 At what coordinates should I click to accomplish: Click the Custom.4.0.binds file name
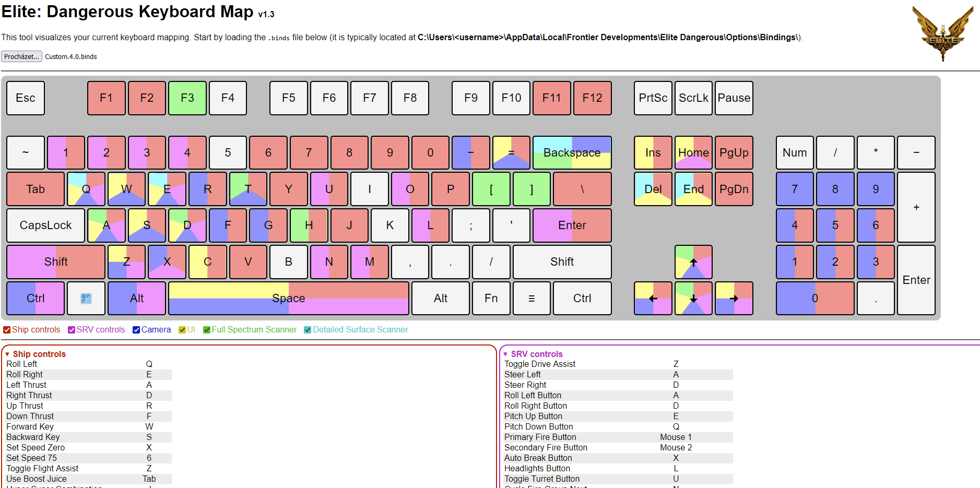coord(71,57)
